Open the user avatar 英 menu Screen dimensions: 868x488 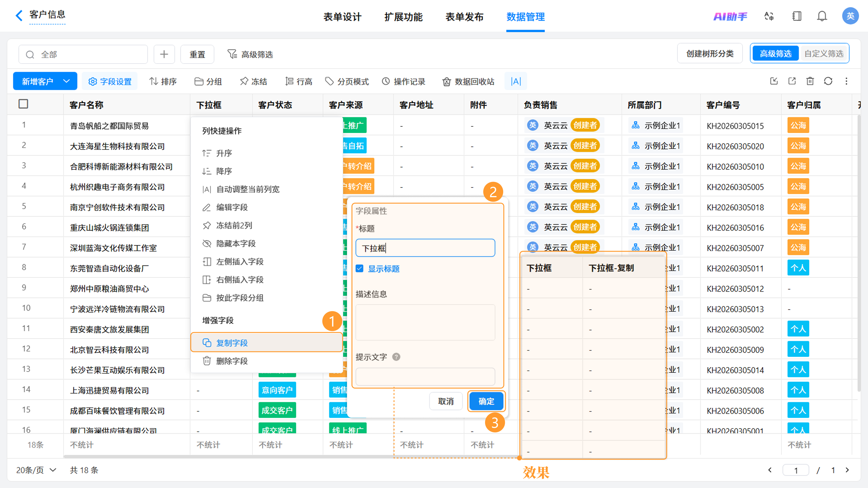click(850, 16)
